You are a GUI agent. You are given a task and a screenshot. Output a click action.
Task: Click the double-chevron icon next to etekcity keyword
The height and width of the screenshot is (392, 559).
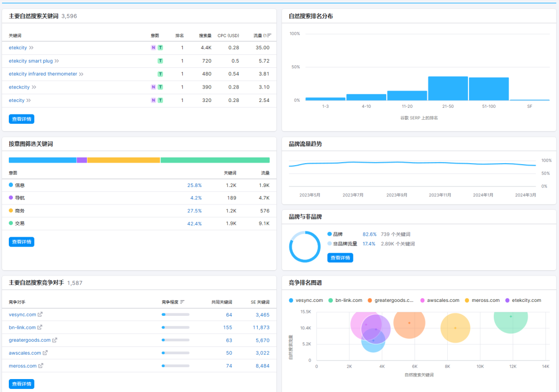coord(31,48)
